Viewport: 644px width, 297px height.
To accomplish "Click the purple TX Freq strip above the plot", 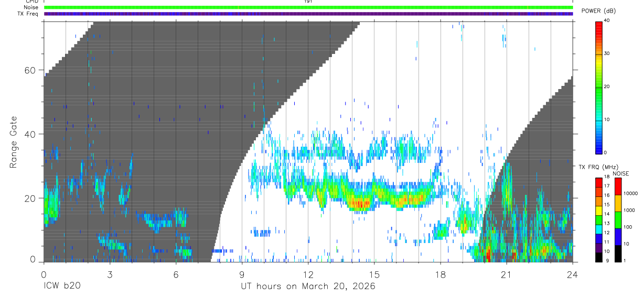I will 308,14.
